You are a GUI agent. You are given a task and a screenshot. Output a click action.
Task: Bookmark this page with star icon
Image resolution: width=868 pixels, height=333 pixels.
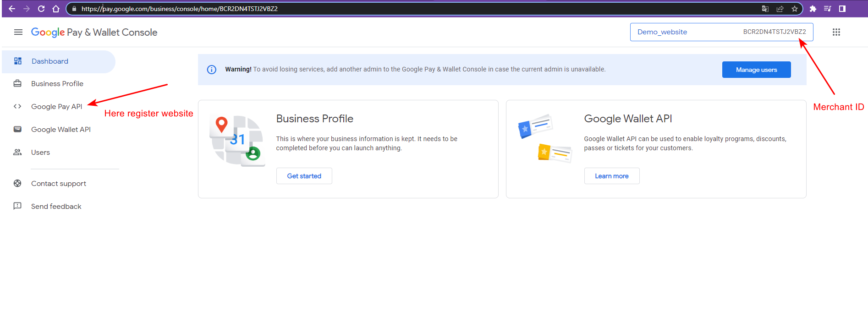[795, 9]
